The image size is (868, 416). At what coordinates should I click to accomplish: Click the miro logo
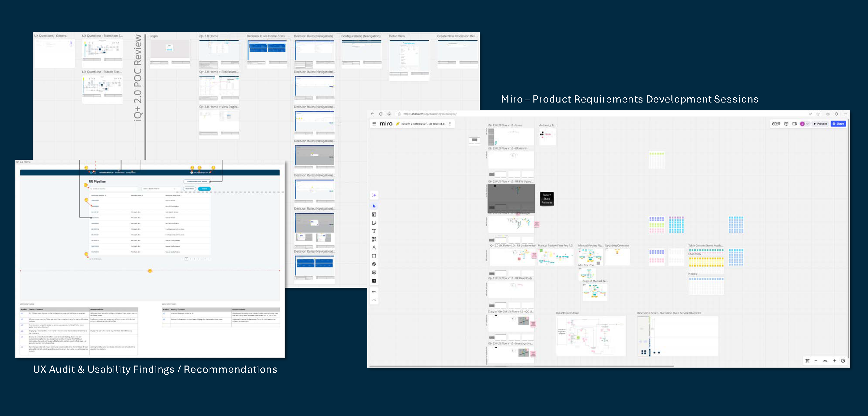click(386, 124)
